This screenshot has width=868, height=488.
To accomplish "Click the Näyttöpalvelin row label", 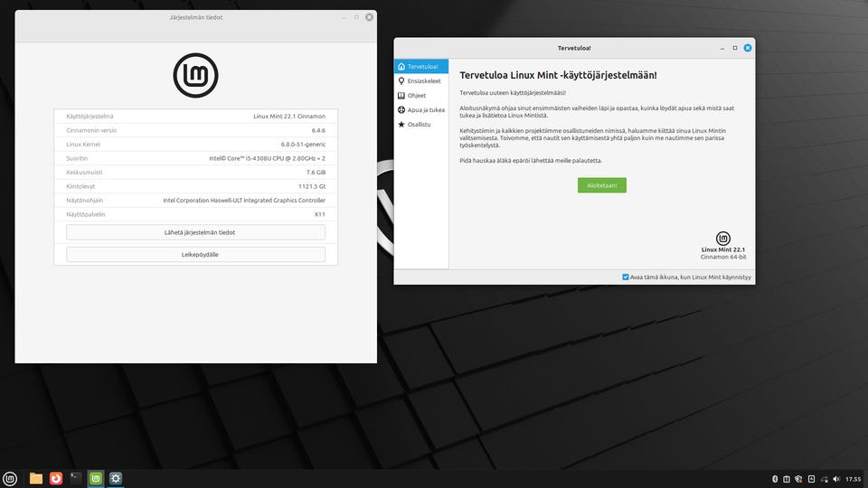I will tap(86, 214).
